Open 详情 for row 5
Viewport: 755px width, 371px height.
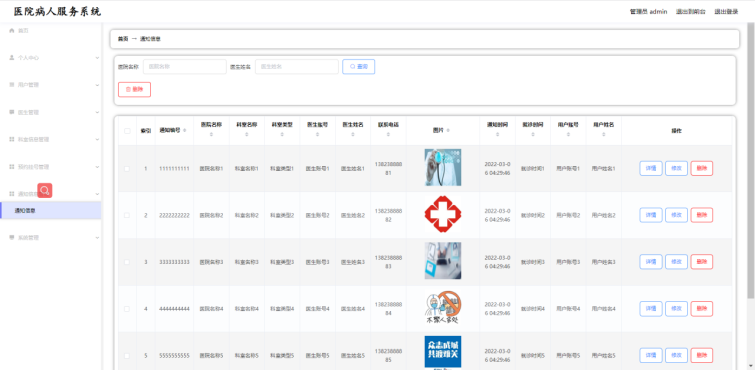coord(651,355)
